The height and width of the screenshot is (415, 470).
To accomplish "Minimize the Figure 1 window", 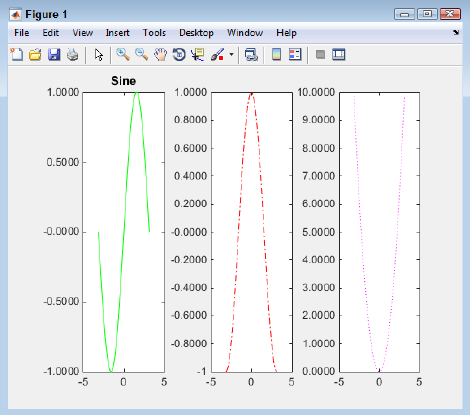I will click(404, 14).
